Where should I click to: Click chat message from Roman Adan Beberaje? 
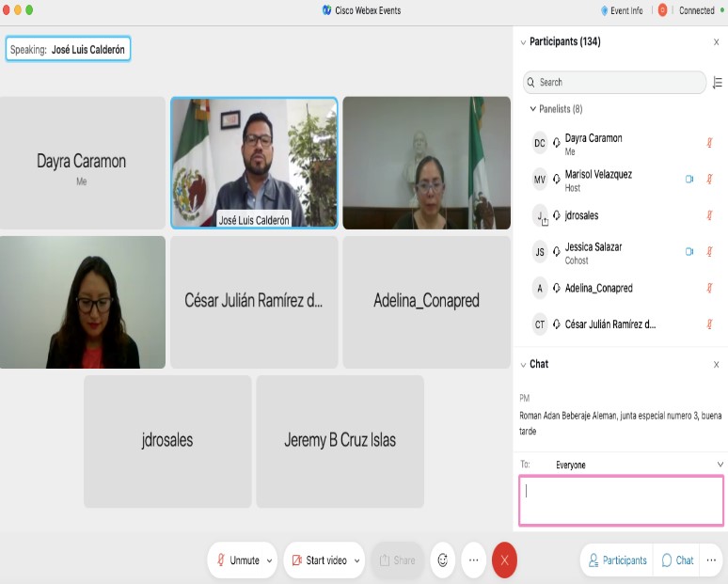pos(620,423)
